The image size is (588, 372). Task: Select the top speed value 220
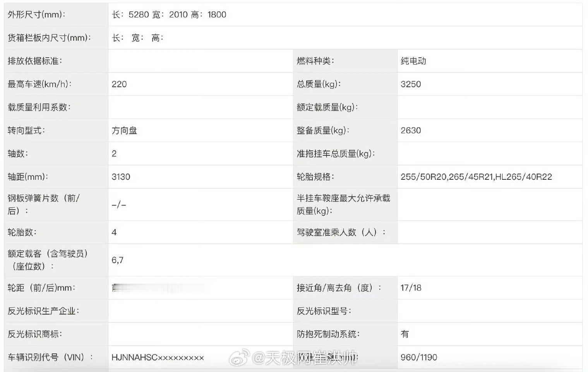[119, 84]
